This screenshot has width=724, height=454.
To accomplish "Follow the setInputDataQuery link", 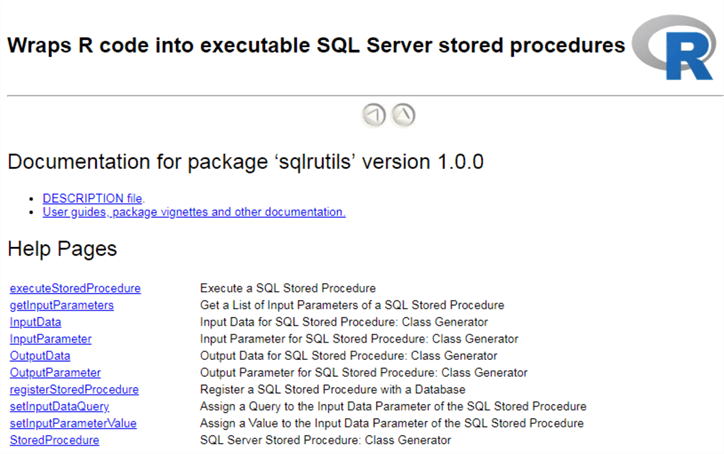I will tap(59, 407).
